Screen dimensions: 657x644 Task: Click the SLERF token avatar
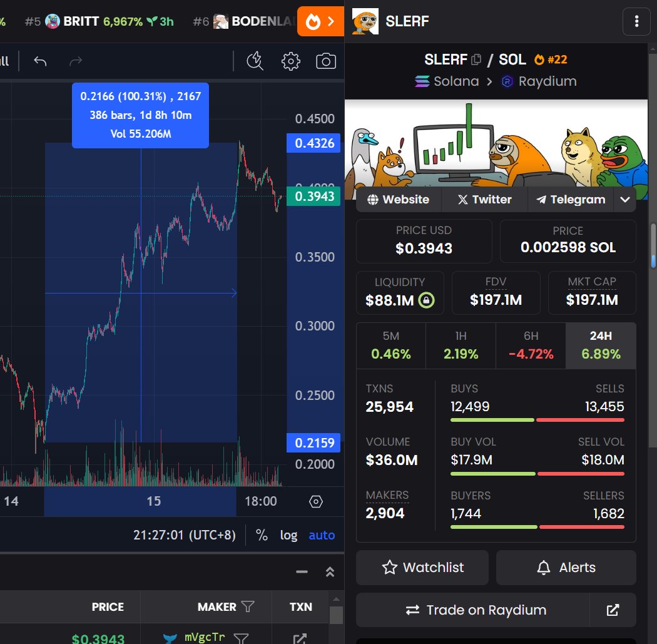pyautogui.click(x=365, y=21)
